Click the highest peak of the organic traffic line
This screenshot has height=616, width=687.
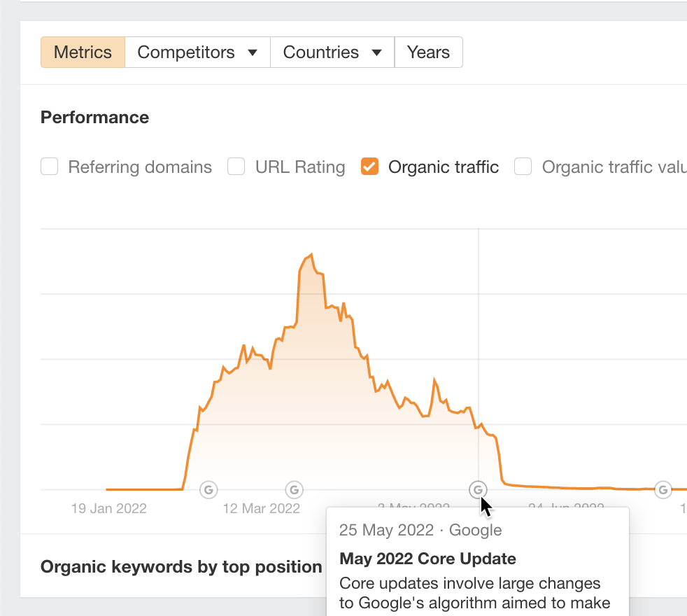310,254
